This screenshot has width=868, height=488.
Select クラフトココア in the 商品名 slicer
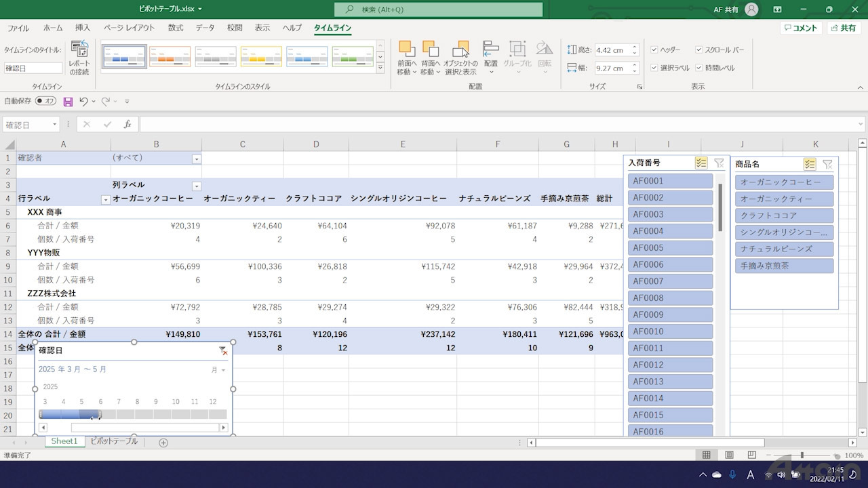click(x=784, y=216)
